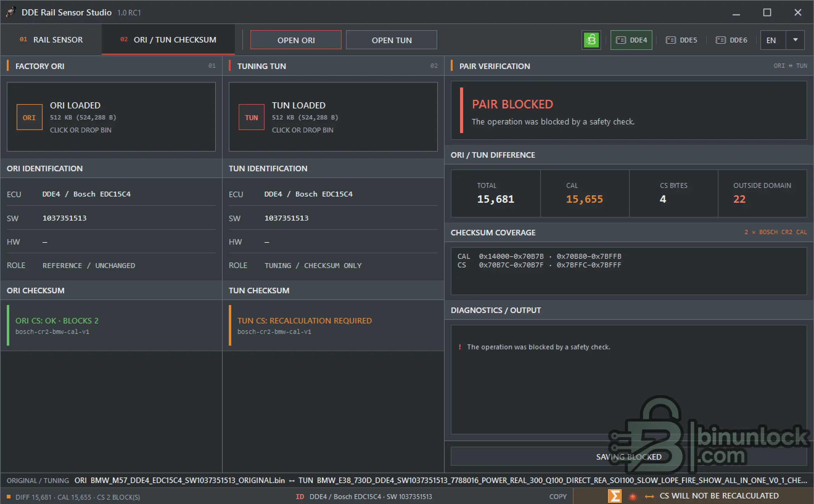Click the red burst warning icon in status bar
The width and height of the screenshot is (814, 504).
tap(632, 497)
